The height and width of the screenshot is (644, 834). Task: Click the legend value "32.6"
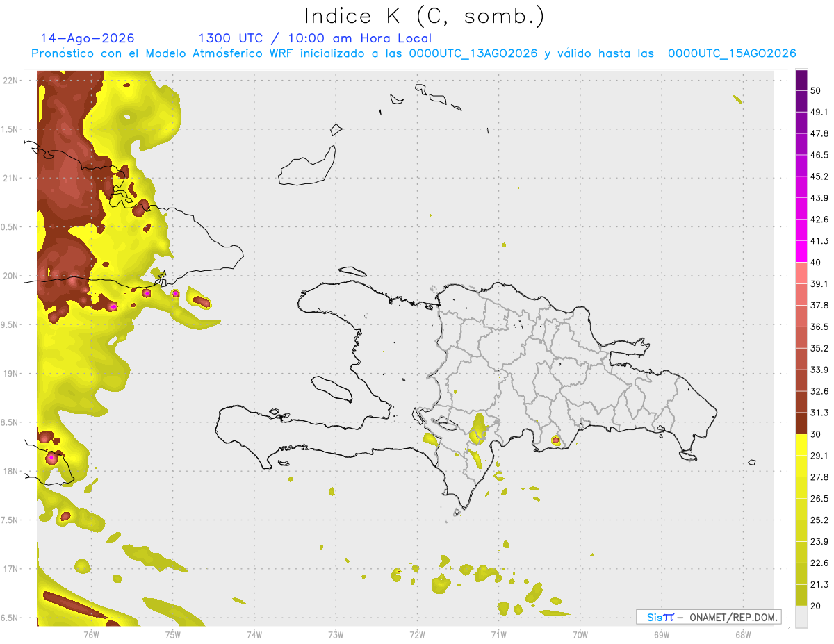819,391
